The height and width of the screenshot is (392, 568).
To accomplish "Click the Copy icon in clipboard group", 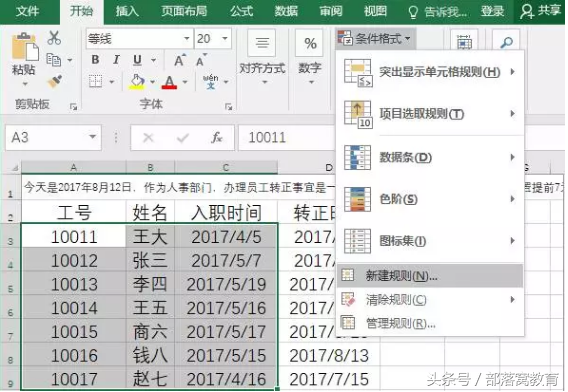I will (54, 60).
